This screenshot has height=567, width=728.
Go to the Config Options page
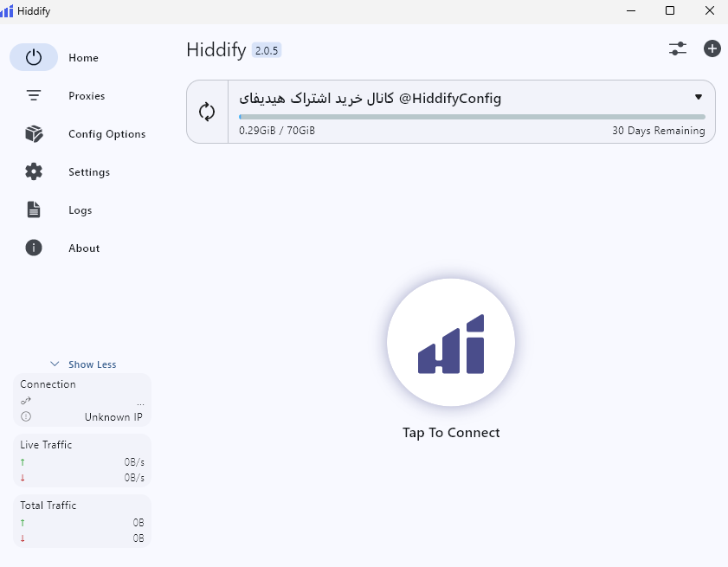pos(106,134)
